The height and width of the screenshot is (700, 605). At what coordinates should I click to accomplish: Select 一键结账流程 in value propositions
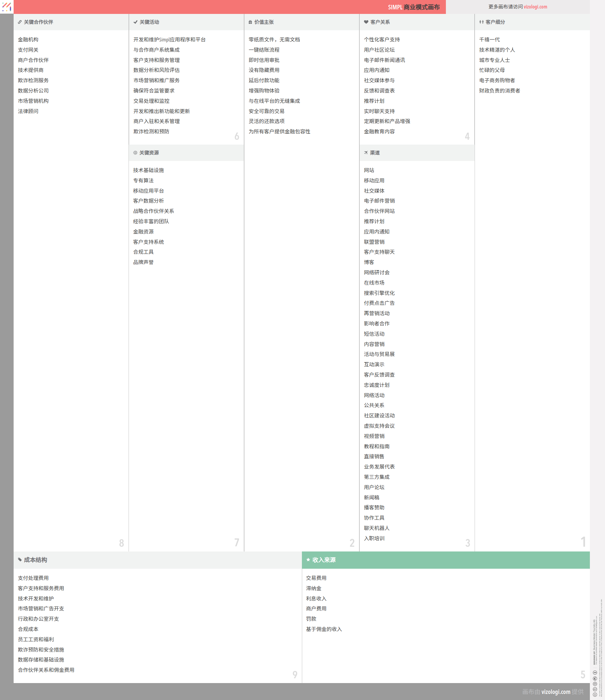264,50
